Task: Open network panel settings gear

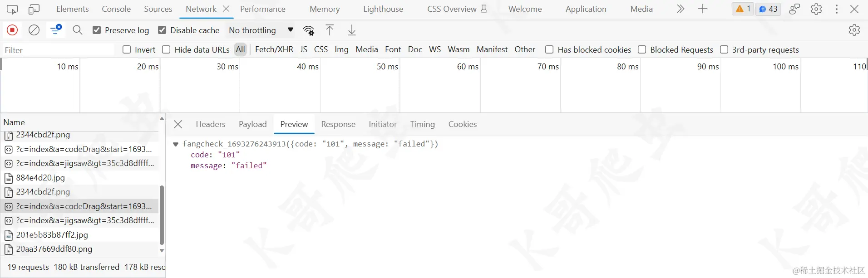Action: 854,30
